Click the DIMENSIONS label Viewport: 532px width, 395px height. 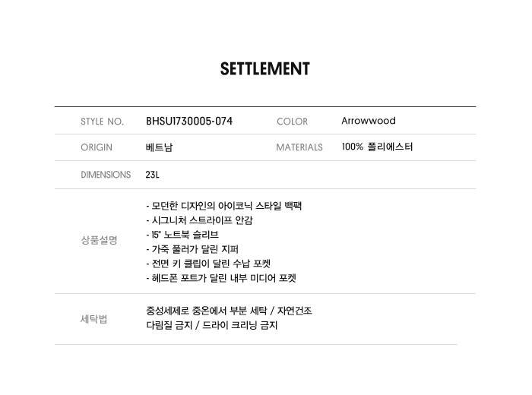click(106, 175)
